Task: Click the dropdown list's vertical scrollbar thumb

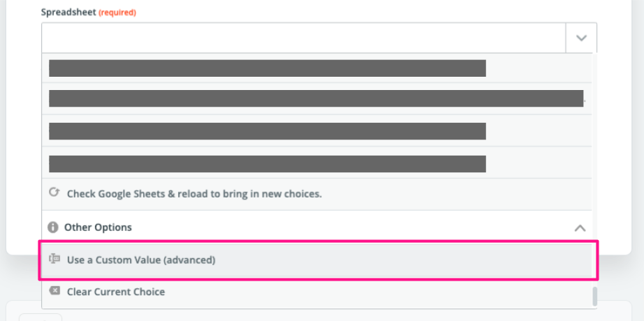Action: coord(595,296)
